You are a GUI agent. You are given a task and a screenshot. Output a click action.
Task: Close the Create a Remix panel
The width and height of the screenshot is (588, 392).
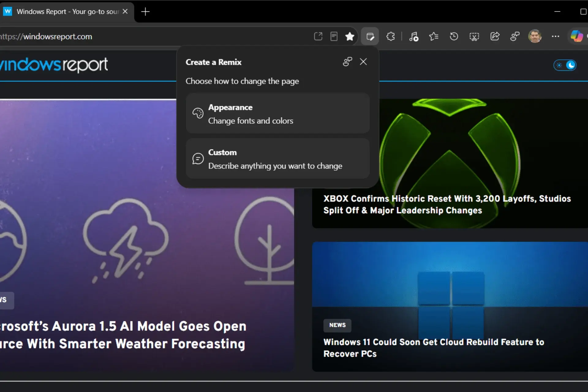pos(363,62)
